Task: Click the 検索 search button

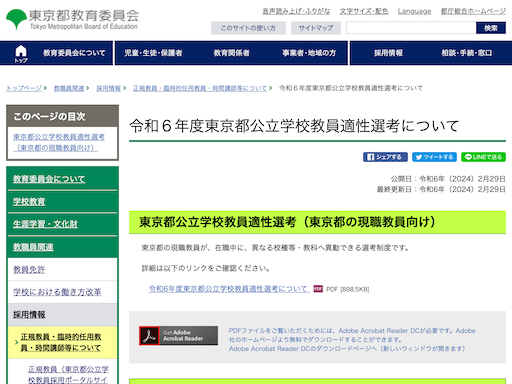Action: coord(491,28)
